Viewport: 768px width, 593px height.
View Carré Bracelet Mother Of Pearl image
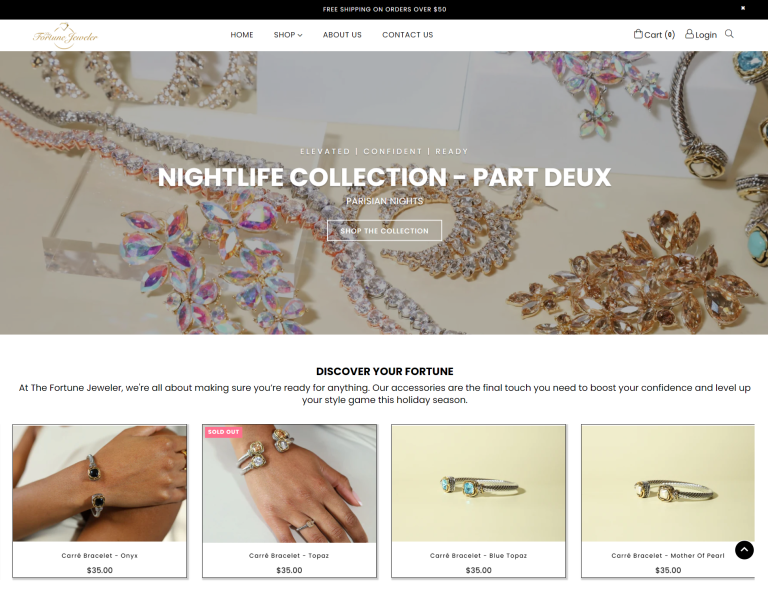coord(668,483)
